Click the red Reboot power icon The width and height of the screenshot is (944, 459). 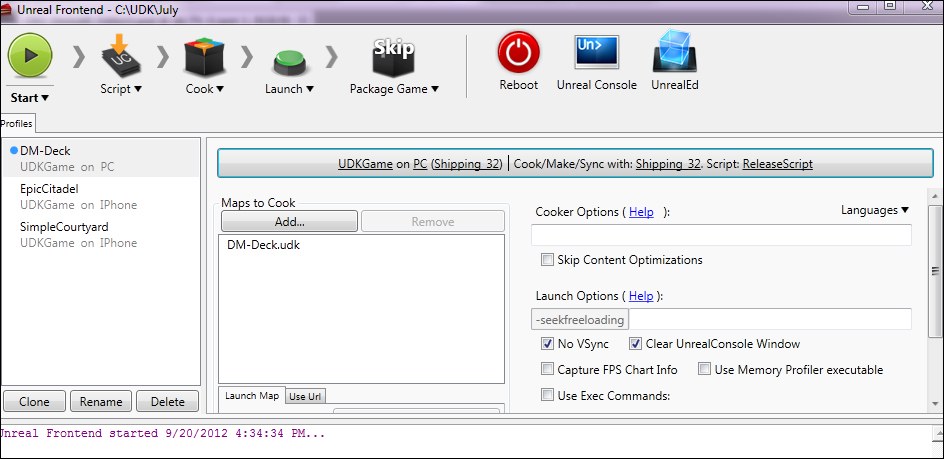click(x=519, y=53)
